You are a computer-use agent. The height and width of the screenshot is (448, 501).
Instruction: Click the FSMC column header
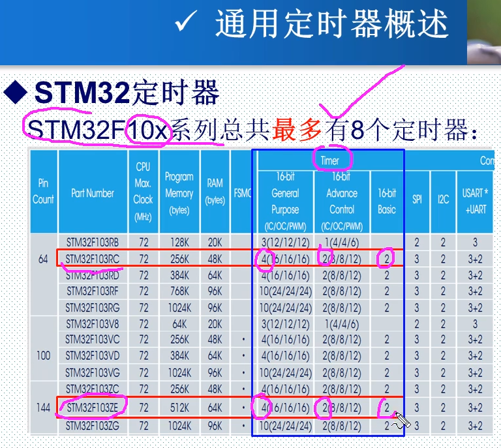point(242,193)
